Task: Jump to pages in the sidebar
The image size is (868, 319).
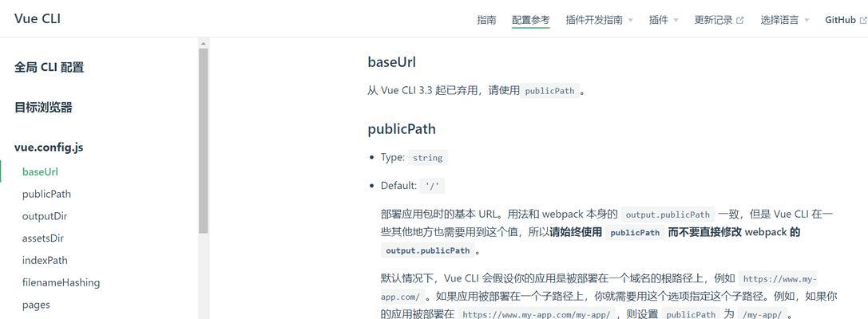Action: 36,305
